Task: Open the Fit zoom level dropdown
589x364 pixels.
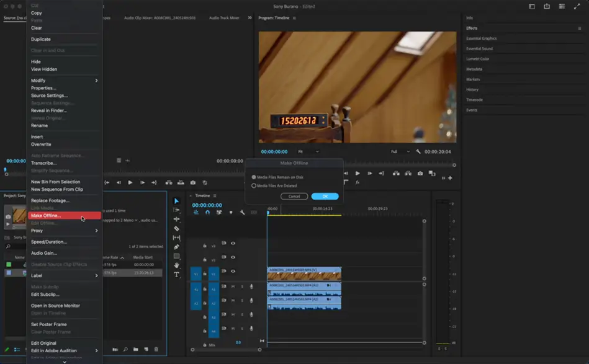Action: [x=308, y=151]
